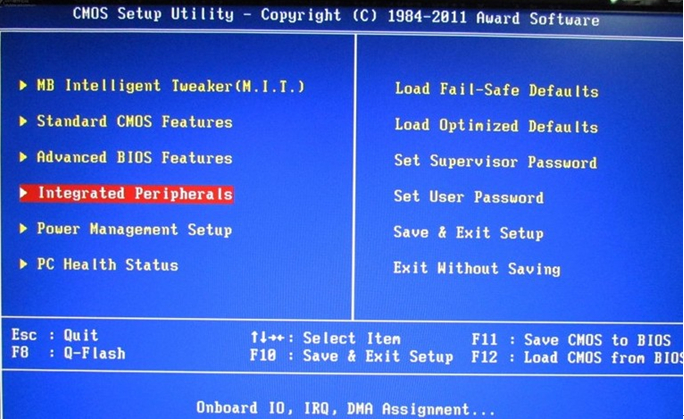Click arrow icon beside MB Intelligent Tweaker
Viewport: 684px width, 420px height.
(23, 85)
